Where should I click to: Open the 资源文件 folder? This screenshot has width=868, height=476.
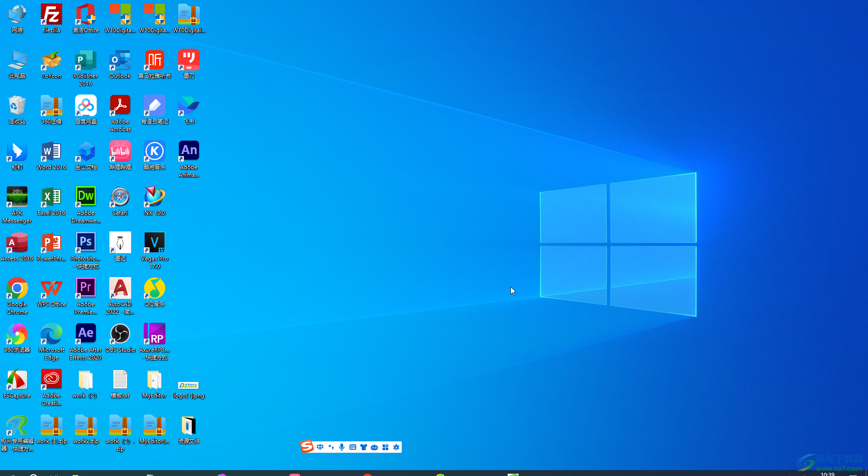point(189,429)
